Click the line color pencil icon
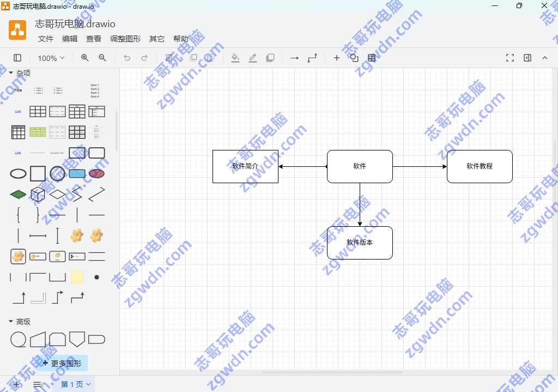Viewport: 558px width, 392px height. coord(252,58)
